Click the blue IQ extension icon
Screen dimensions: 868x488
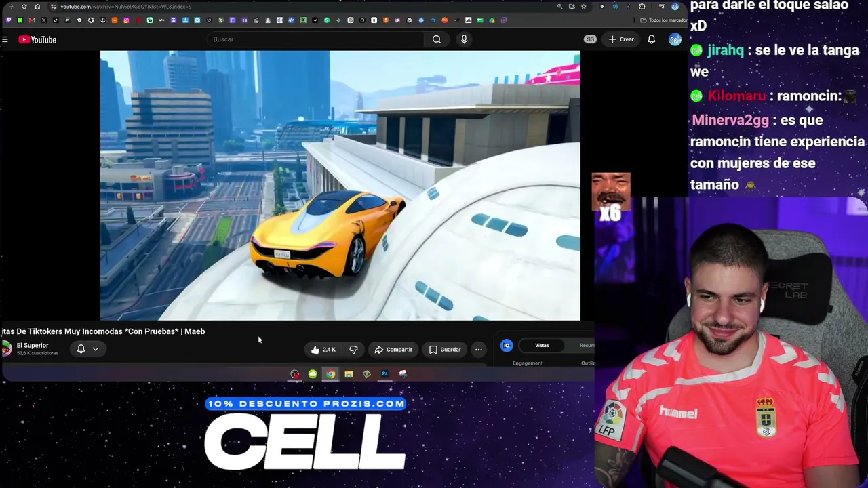pyautogui.click(x=507, y=346)
